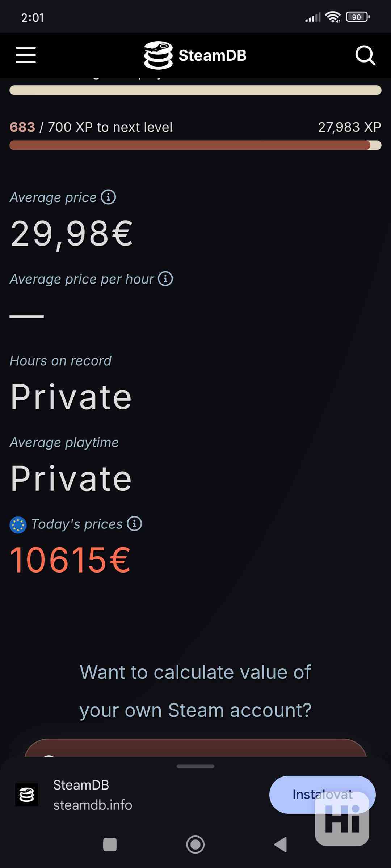Tap the Wi-Fi icon in status bar
Screen dimensions: 391x868
click(333, 17)
